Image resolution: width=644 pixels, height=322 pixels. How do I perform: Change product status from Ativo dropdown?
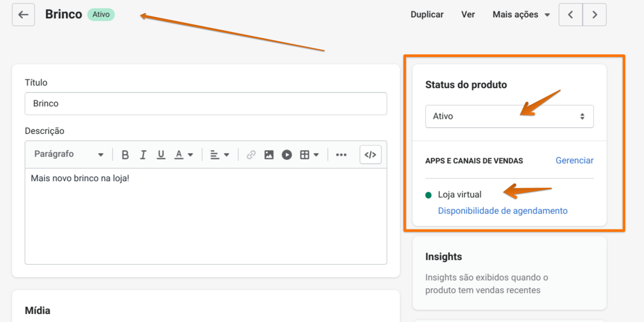click(x=509, y=116)
